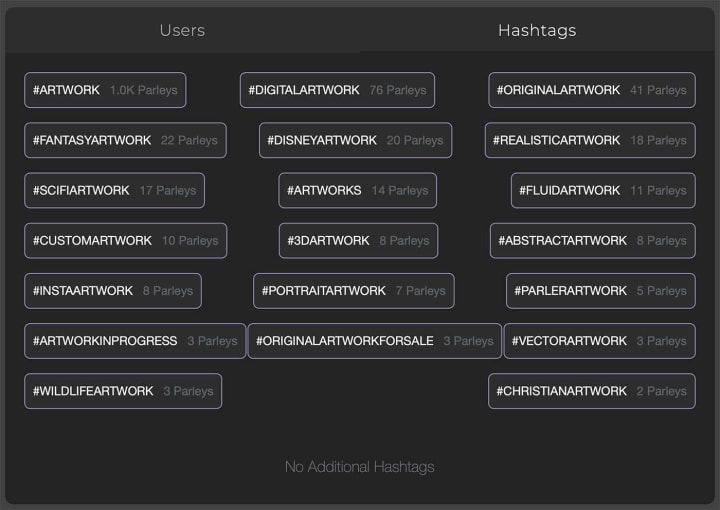Switch to the Users tab
Viewport: 720px width, 510px height.
click(x=182, y=30)
